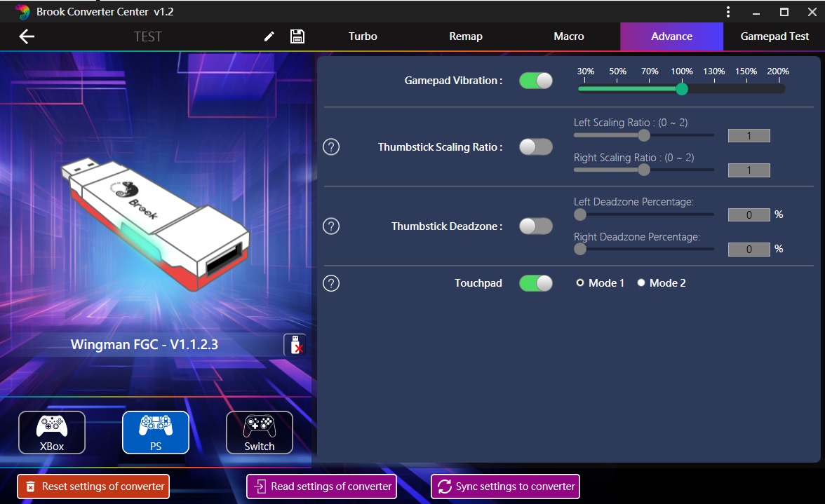The width and height of the screenshot is (825, 504).
Task: Click the Brook Converter Center app logo
Action: 22,11
